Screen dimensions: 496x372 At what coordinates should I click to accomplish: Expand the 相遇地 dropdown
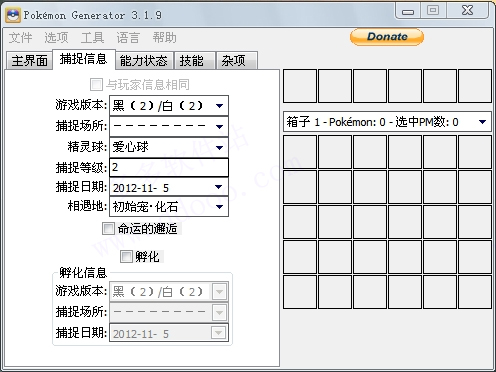[169, 207]
